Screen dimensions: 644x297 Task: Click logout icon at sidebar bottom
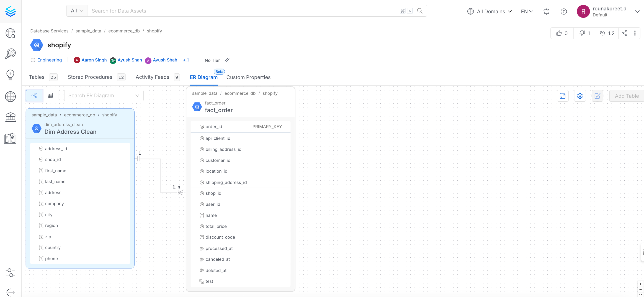click(x=10, y=292)
